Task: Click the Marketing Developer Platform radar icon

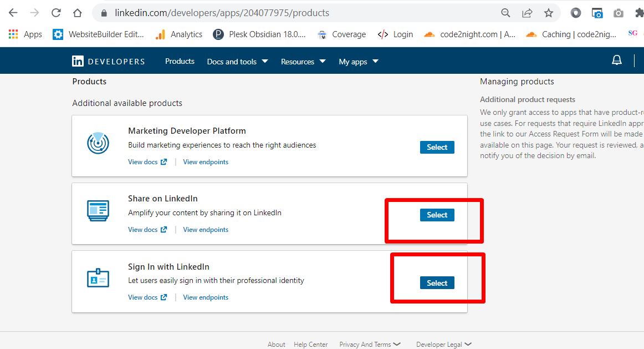Action: tap(98, 143)
